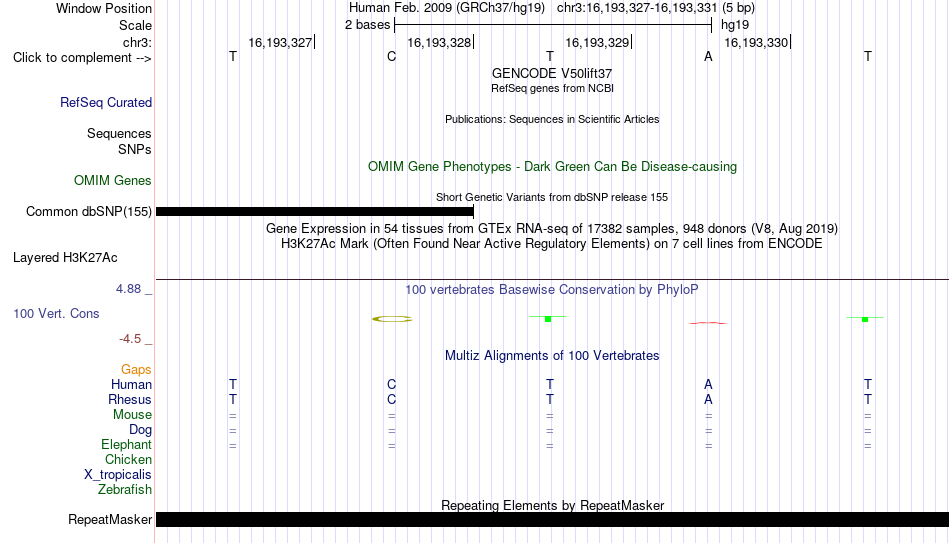Click the H3K27Ac Mark ENCODE track title

(x=552, y=244)
